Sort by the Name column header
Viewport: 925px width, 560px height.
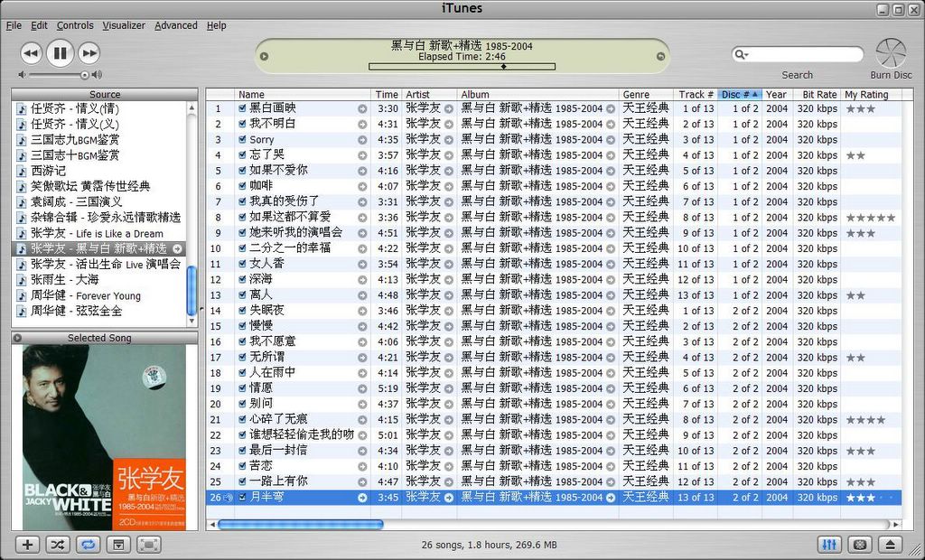[x=304, y=95]
